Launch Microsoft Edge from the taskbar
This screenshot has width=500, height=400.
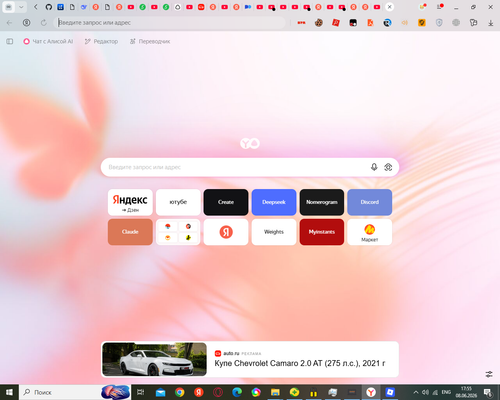pyautogui.click(x=237, y=393)
